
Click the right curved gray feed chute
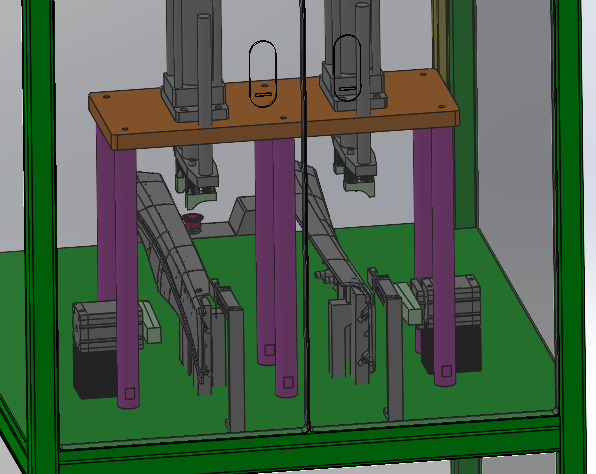tap(331, 232)
